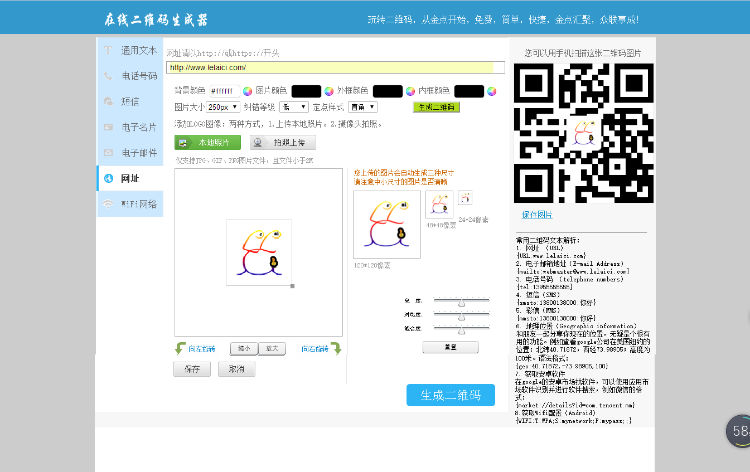
Task: Click the background color #ffffff field
Action: pyautogui.click(x=224, y=91)
